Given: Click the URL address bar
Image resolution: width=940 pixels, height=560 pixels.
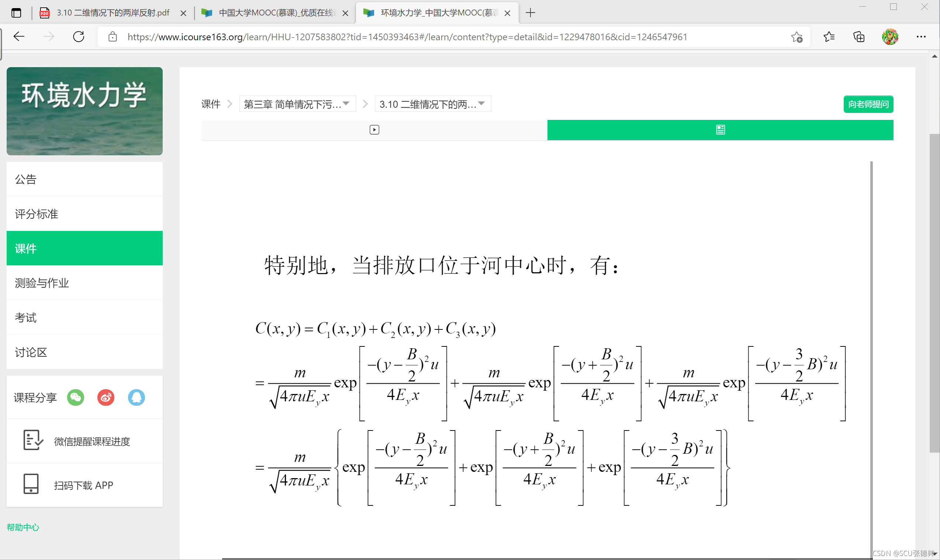Looking at the screenshot, I should pyautogui.click(x=408, y=37).
